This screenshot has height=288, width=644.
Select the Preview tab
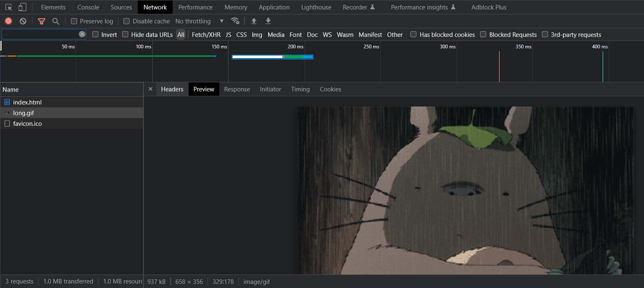(204, 89)
